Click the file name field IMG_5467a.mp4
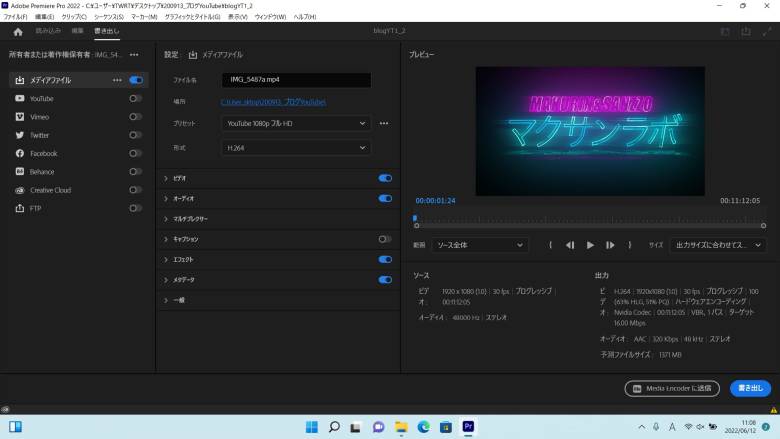The width and height of the screenshot is (780, 439). (296, 80)
